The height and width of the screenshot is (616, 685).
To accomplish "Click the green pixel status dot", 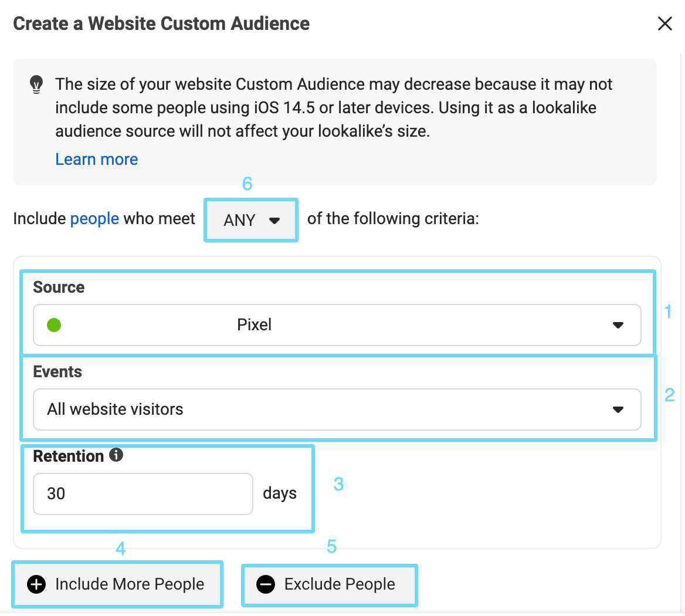I will 53,324.
